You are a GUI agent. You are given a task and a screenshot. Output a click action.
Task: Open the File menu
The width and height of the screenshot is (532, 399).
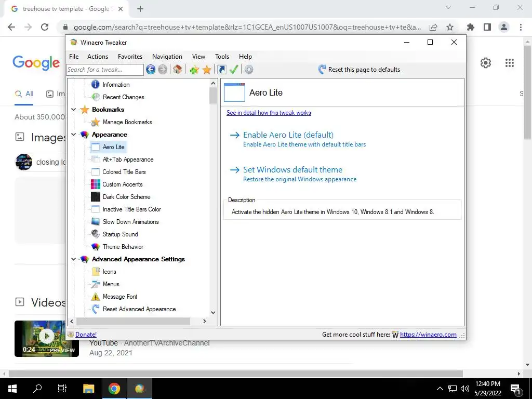(74, 57)
